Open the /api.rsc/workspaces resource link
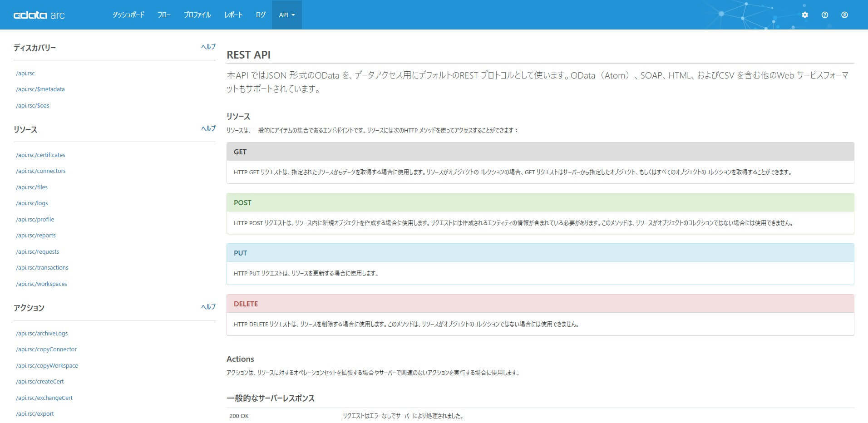 [41, 284]
